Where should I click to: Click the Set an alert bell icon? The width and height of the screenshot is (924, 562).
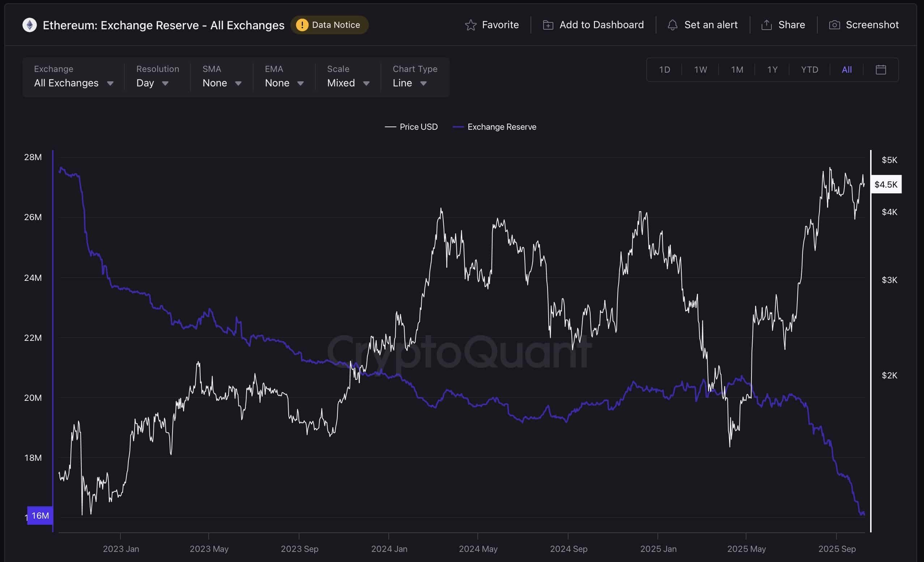[x=672, y=25]
